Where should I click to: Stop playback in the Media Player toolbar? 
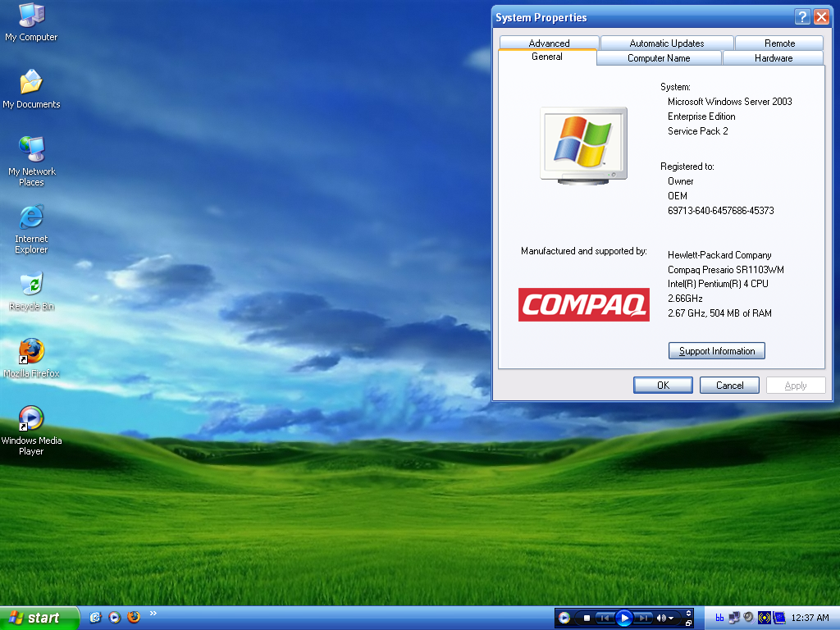[587, 619]
